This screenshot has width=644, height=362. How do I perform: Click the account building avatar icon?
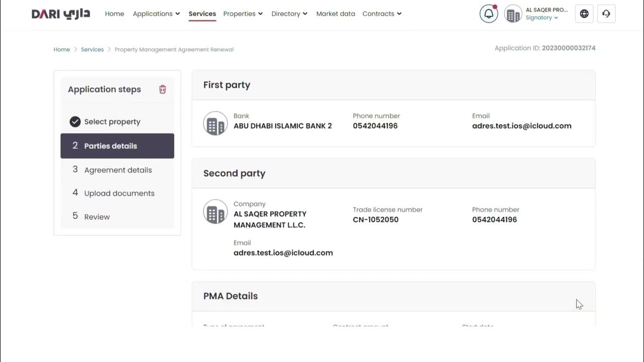[513, 14]
